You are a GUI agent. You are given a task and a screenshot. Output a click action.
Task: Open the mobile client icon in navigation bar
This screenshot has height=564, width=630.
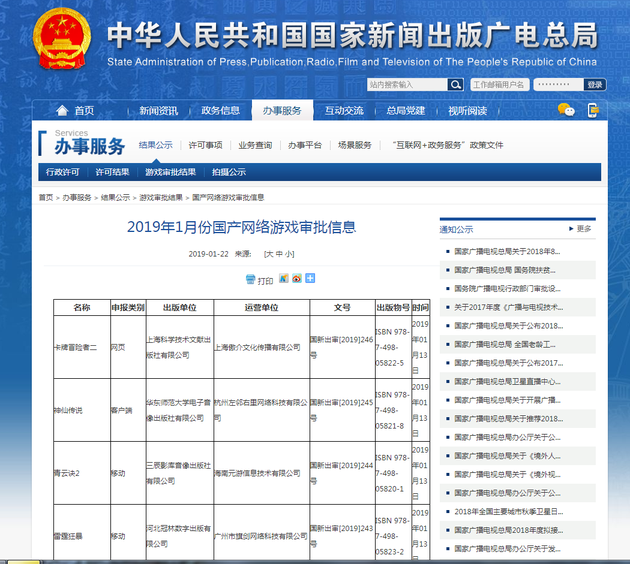click(593, 110)
